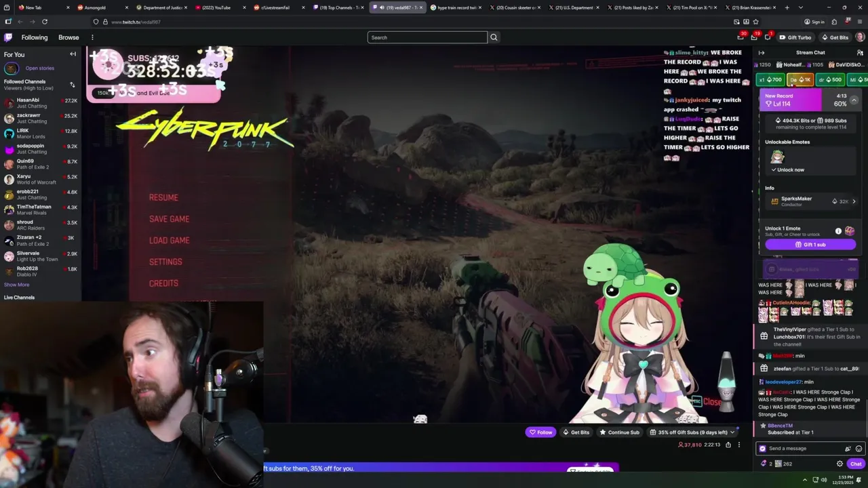
Task: Collapse the hype train details chevron
Action: pos(854,100)
